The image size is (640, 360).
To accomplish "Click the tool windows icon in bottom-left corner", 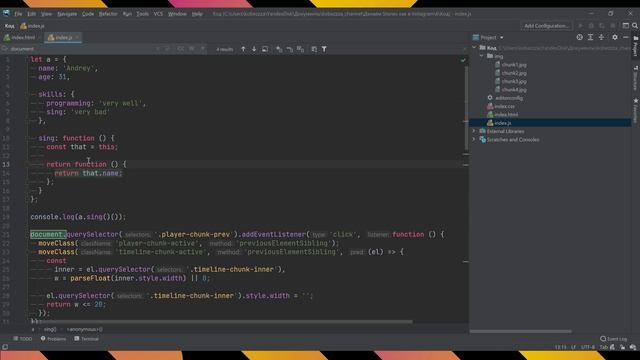I will [4, 347].
